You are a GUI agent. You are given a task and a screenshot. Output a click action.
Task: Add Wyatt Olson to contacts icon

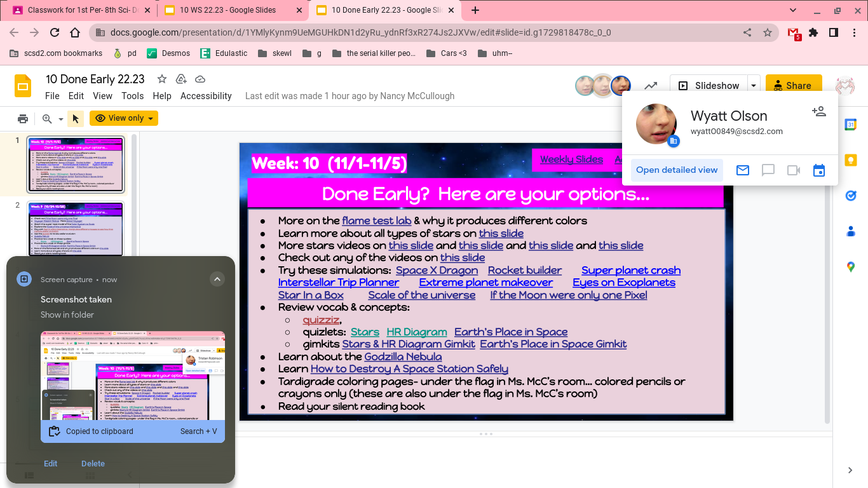click(819, 111)
